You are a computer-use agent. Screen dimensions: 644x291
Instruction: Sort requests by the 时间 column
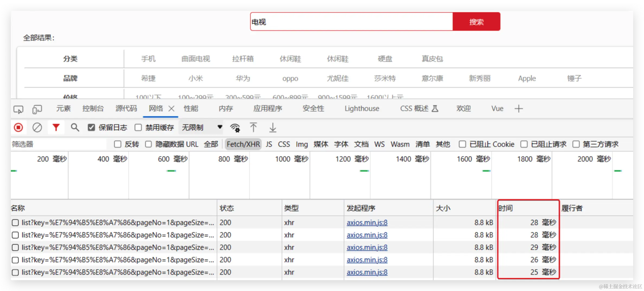(x=528, y=208)
